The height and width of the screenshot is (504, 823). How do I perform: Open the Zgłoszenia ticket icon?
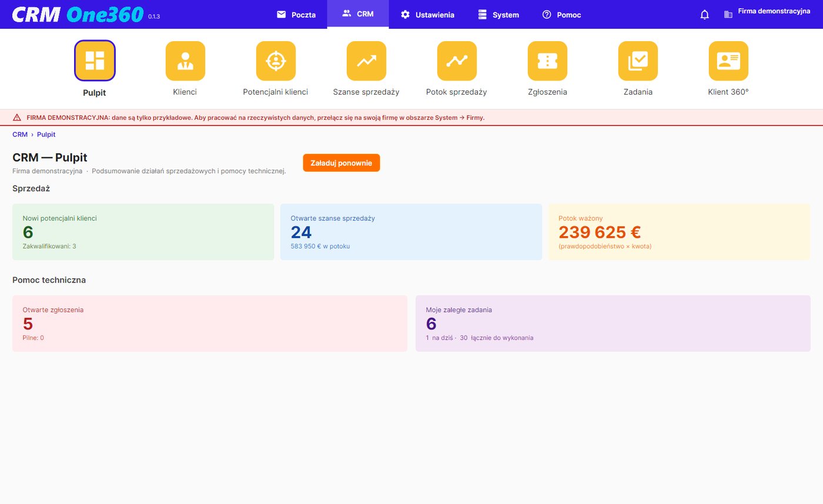(x=547, y=61)
